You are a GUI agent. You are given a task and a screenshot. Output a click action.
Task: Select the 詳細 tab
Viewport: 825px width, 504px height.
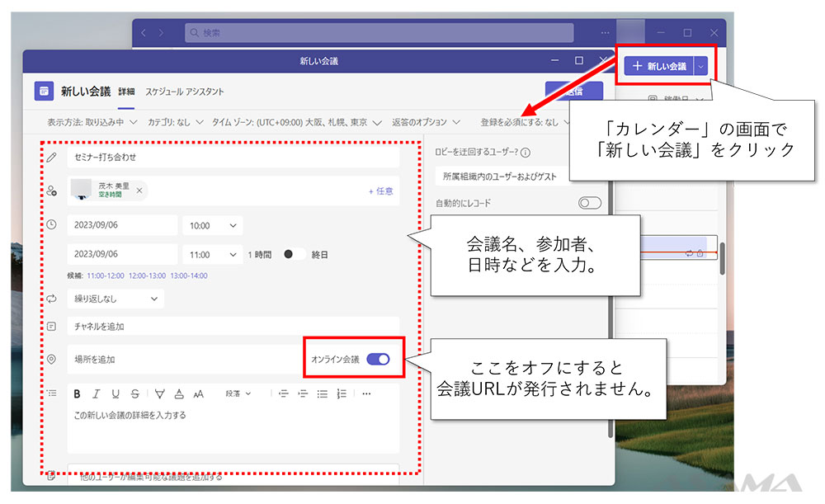pyautogui.click(x=126, y=92)
